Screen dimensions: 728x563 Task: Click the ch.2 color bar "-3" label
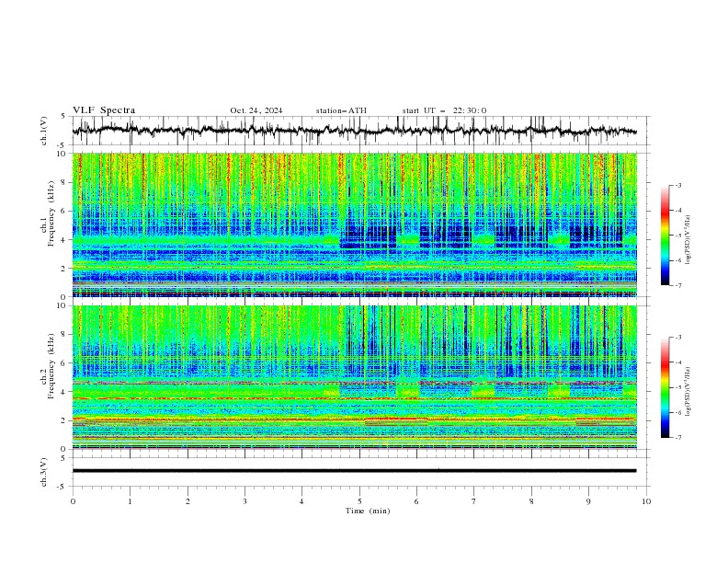(x=677, y=338)
